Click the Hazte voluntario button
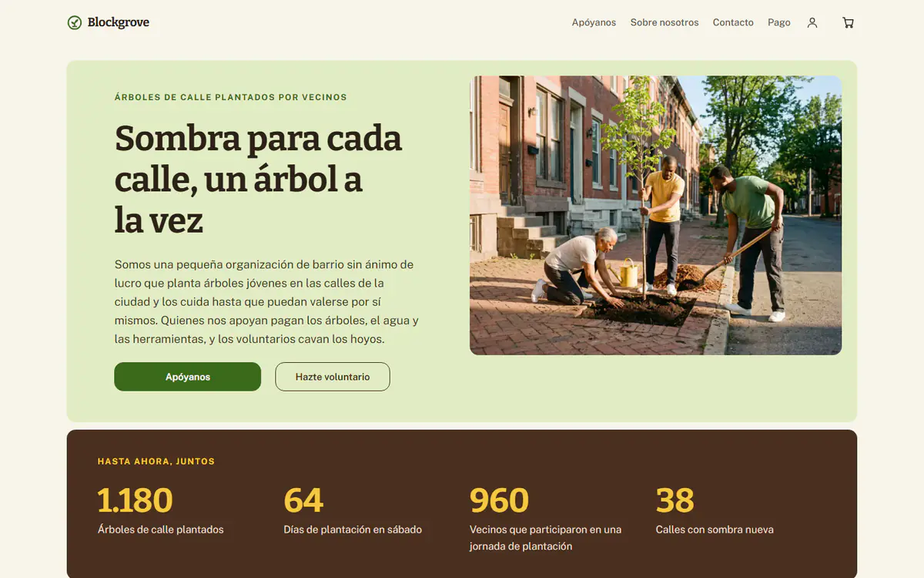924x578 pixels. tap(333, 377)
